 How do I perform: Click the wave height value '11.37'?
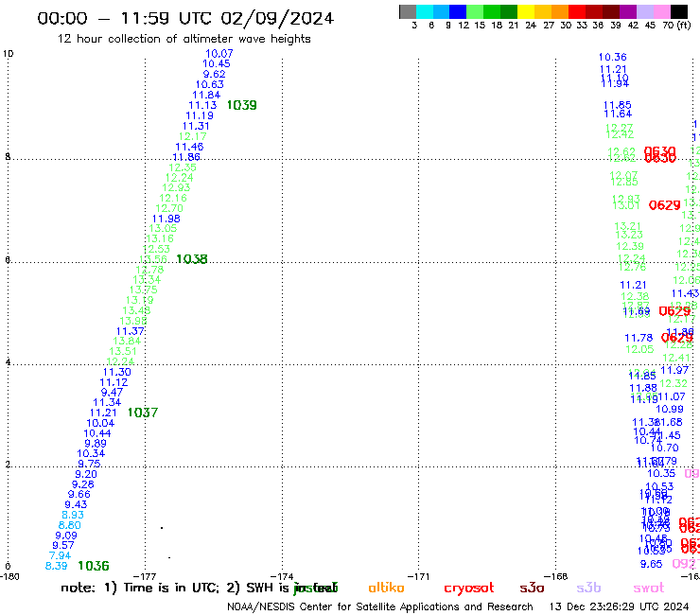point(131,331)
